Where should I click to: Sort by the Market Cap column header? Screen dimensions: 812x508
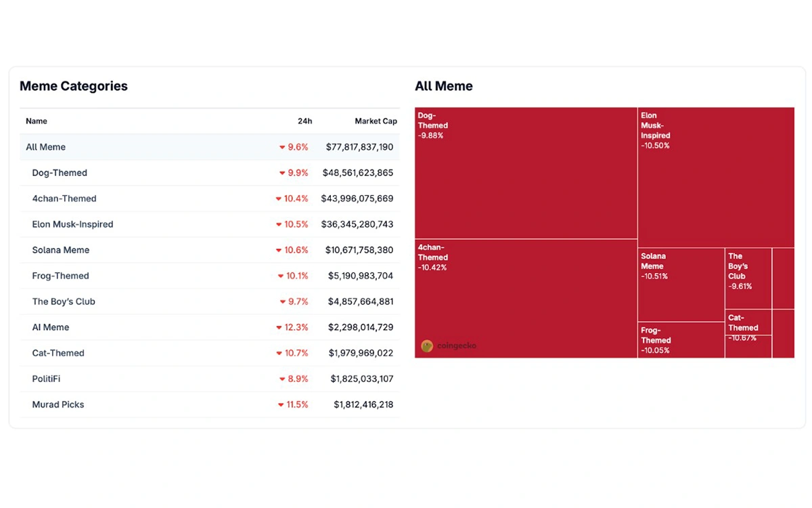376,121
